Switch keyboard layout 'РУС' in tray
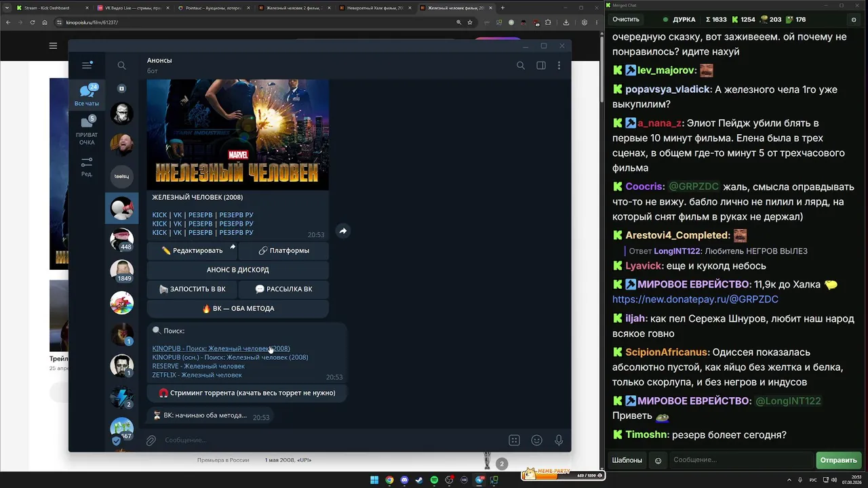The height and width of the screenshot is (488, 868). [813, 481]
